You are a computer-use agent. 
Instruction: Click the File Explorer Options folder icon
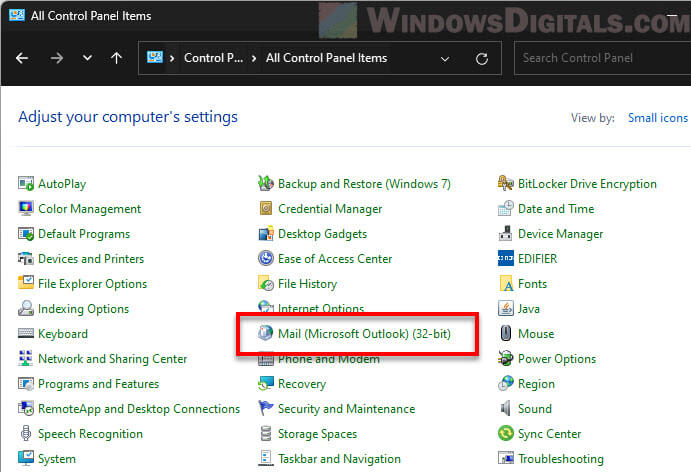(26, 283)
